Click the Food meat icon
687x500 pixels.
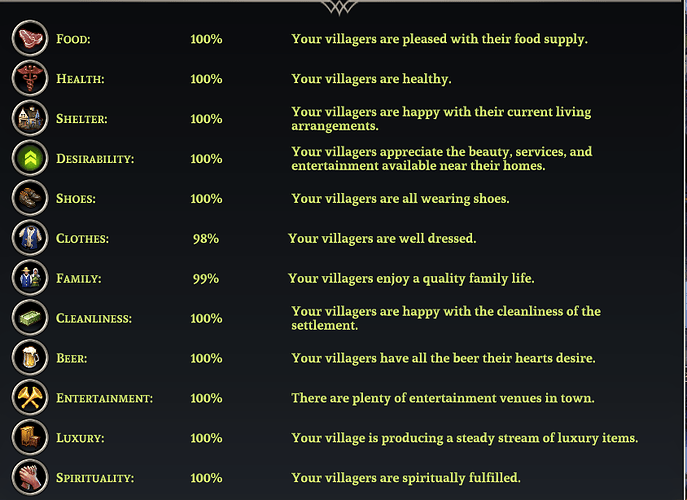tap(28, 39)
